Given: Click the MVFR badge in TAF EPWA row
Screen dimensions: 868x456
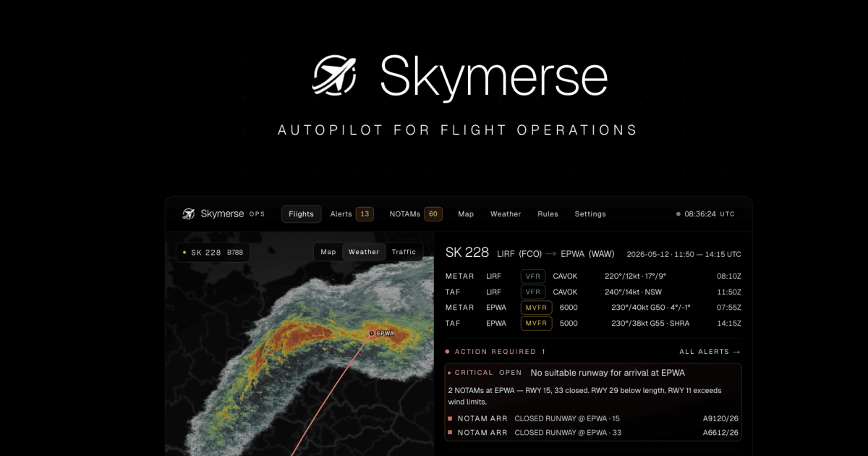Looking at the screenshot, I should click(536, 324).
